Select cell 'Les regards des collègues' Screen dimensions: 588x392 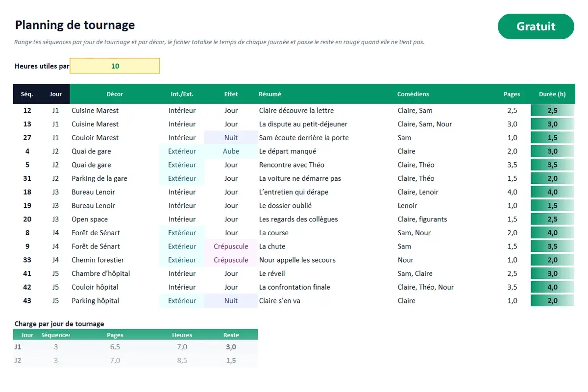[x=298, y=220]
